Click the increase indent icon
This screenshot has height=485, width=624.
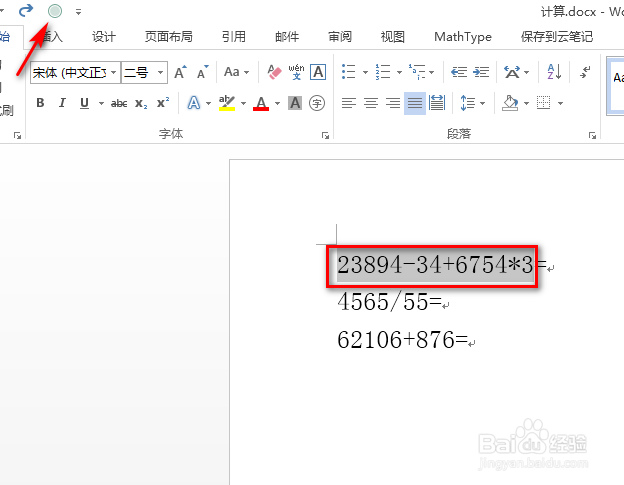(481, 72)
